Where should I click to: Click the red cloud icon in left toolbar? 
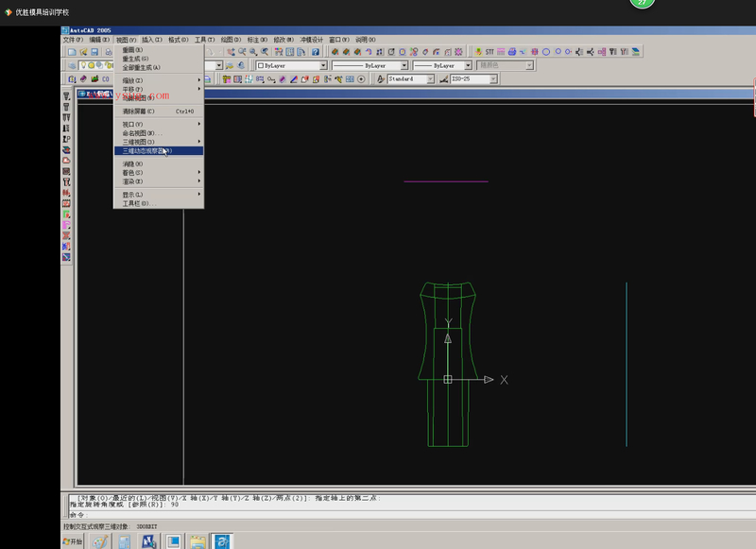click(x=66, y=160)
